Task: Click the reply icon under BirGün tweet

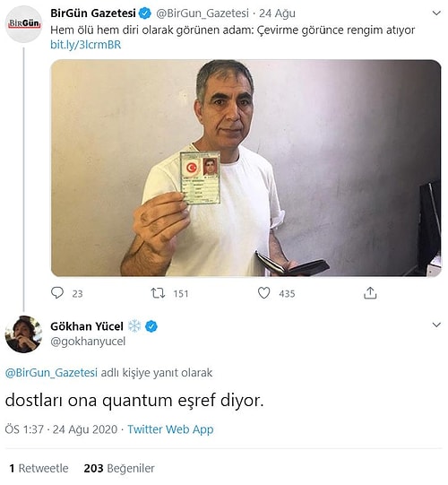Action: [57, 292]
